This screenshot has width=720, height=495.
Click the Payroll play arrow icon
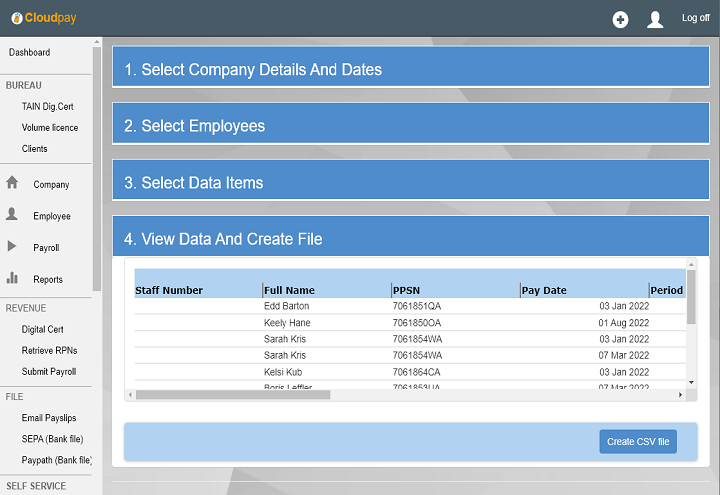13,247
